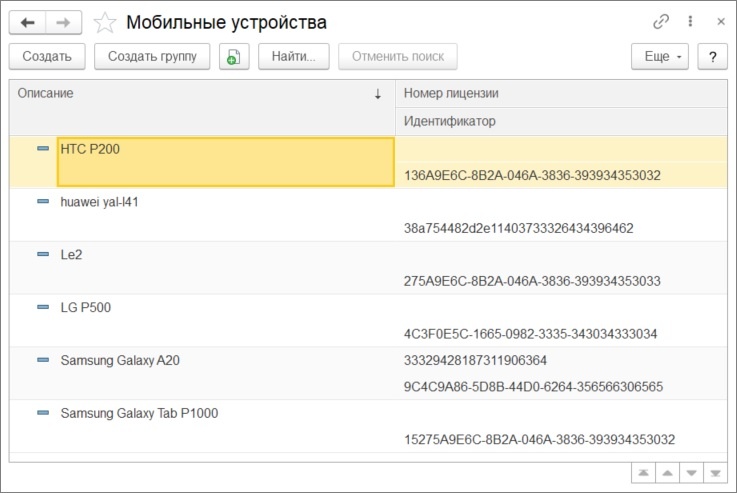Select the Samsung Galaxy A20 row

tap(368, 374)
